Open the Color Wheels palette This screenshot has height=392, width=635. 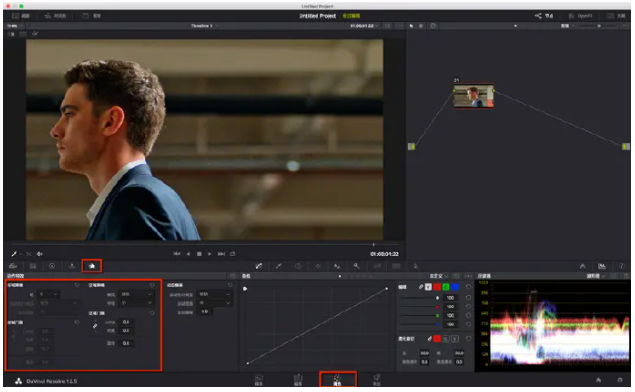[52, 266]
